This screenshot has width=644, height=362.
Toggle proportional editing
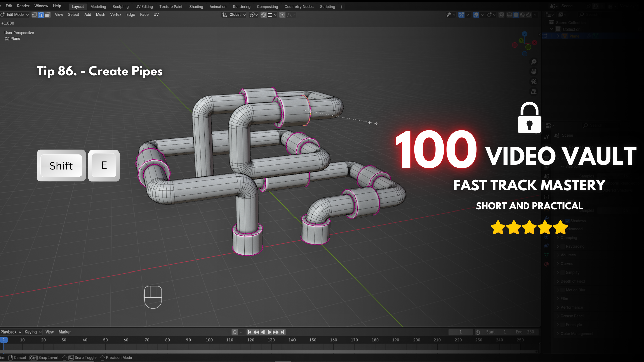click(x=282, y=15)
